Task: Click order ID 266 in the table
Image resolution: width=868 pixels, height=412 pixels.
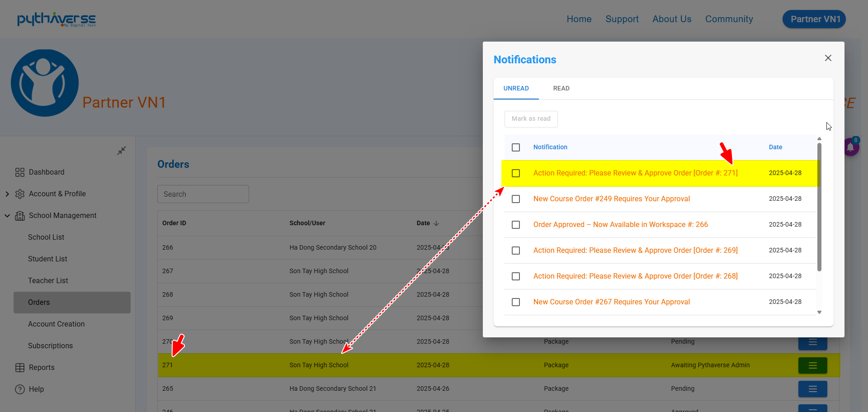Action: (x=168, y=248)
